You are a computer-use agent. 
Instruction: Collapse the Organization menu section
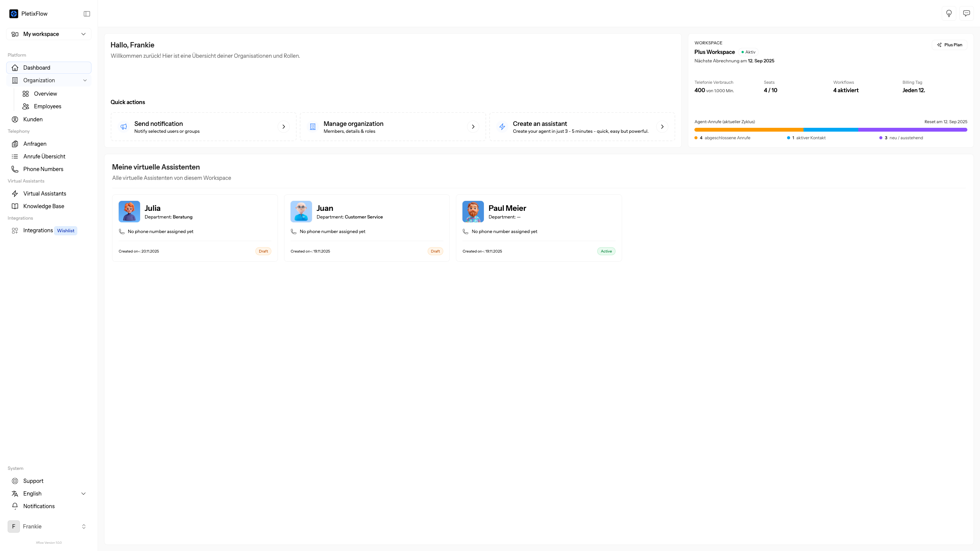click(x=85, y=80)
